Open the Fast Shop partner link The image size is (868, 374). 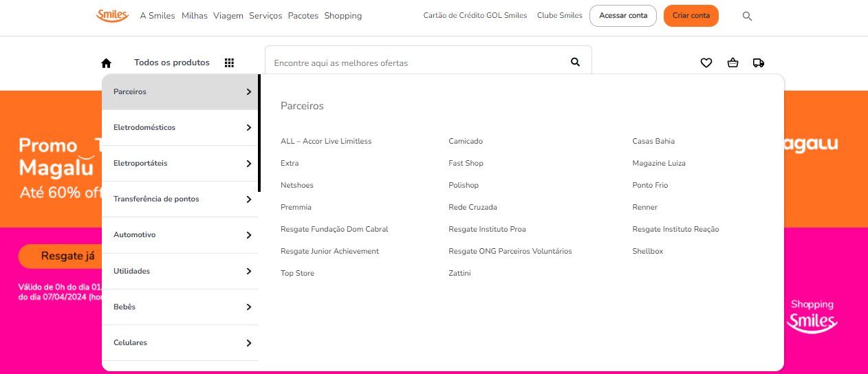466,163
